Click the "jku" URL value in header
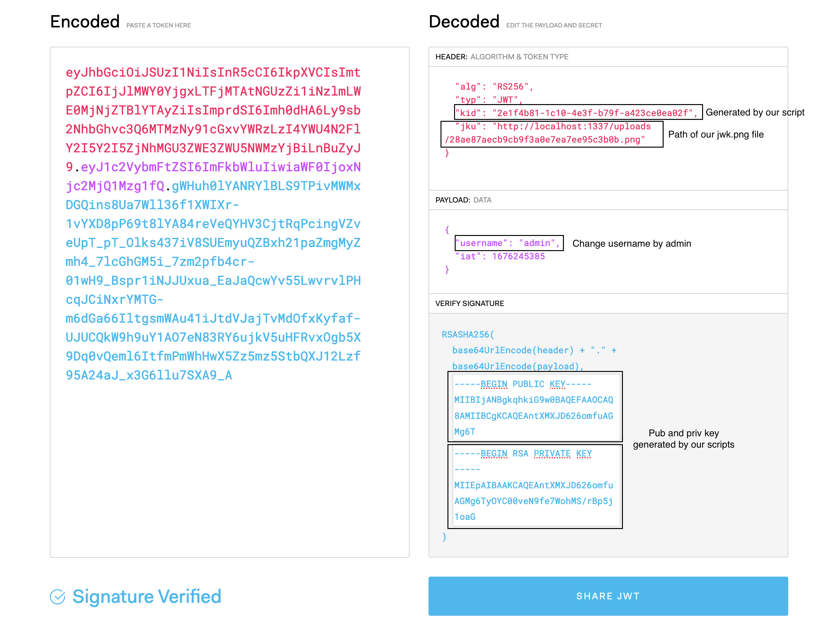Screen dimensions: 840x629 548,133
